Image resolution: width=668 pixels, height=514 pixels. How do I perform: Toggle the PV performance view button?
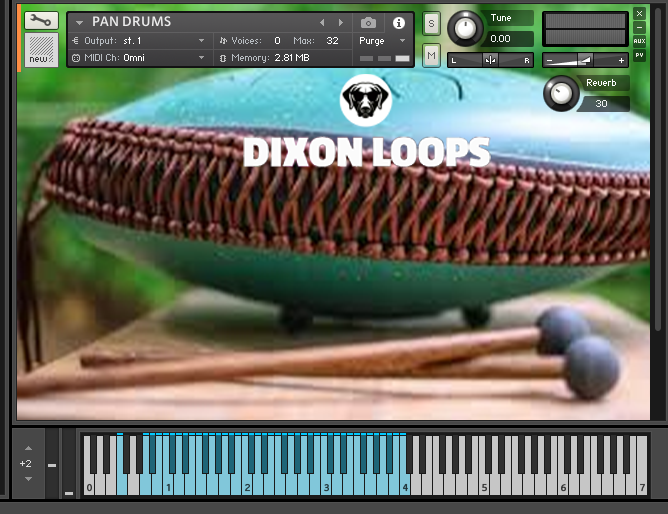(640, 55)
